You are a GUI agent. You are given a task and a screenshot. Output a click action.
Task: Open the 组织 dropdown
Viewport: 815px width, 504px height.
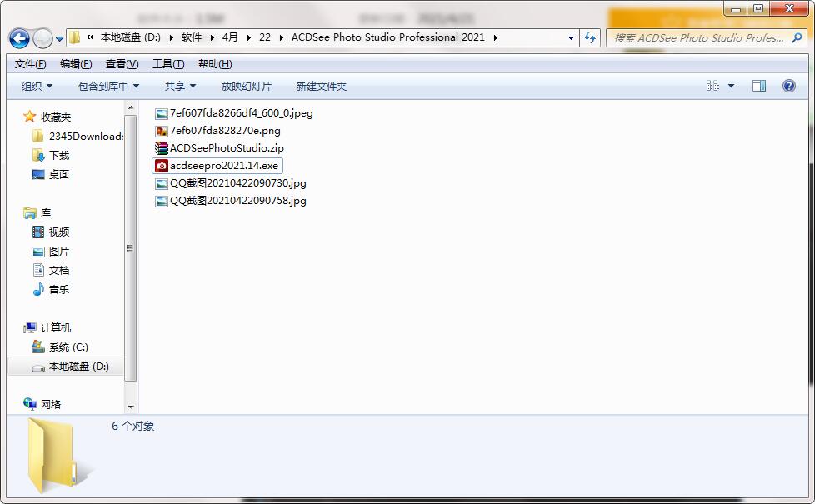37,87
